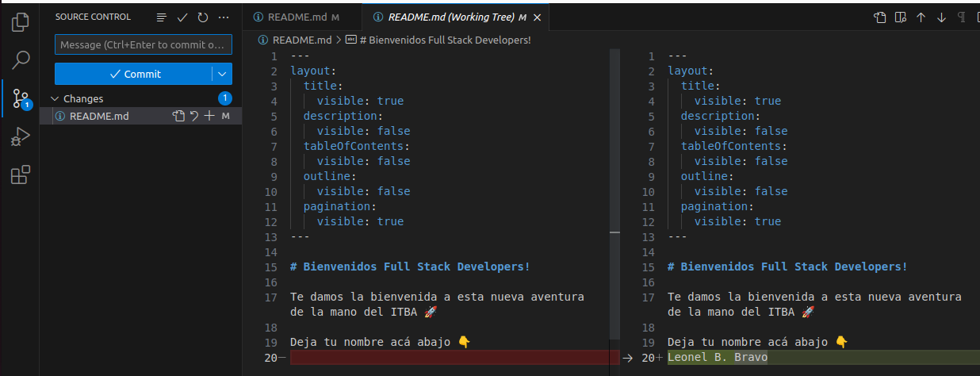Image resolution: width=980 pixels, height=376 pixels.
Task: Open the Commit button dropdown arrow
Action: coord(221,74)
